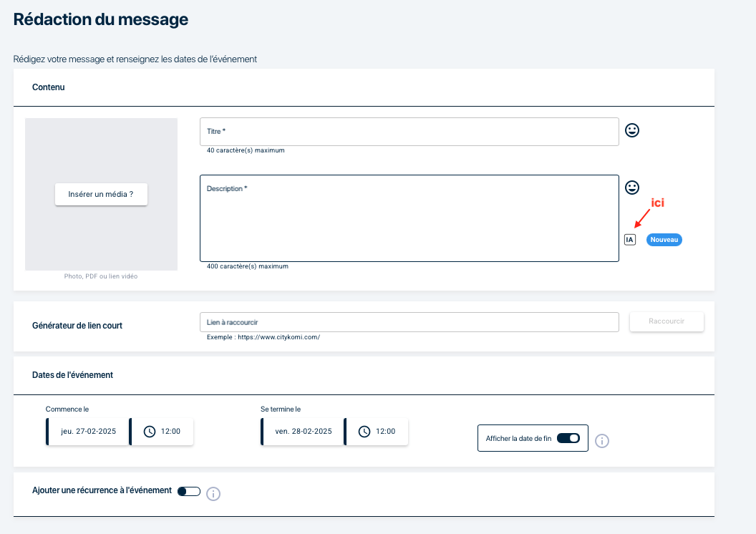Click the IA text generation icon
Image resolution: width=756 pixels, height=534 pixels.
(630, 240)
